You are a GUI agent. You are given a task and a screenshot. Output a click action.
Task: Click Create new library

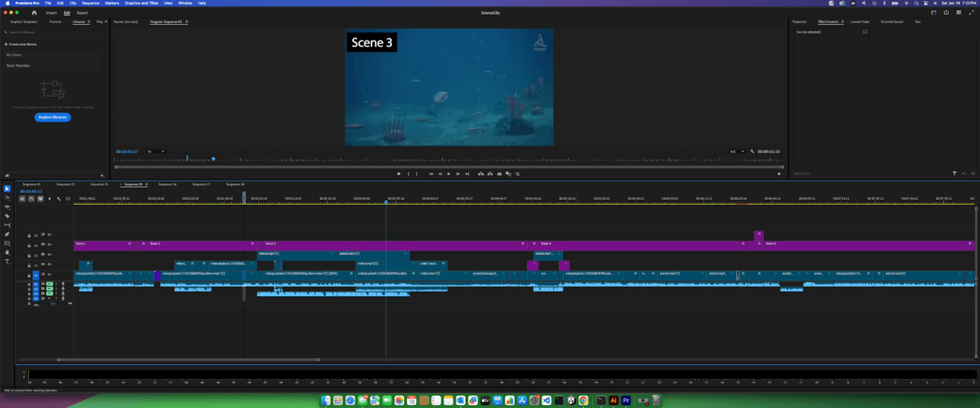(21, 44)
